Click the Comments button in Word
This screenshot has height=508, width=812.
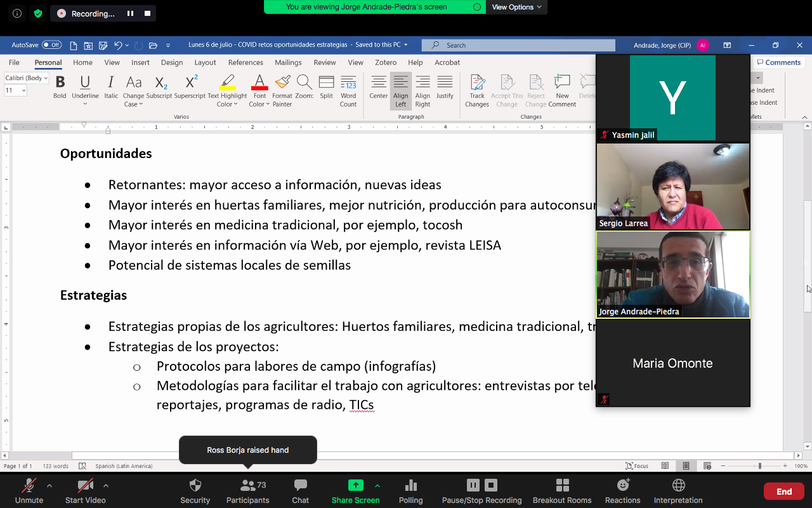tap(778, 62)
